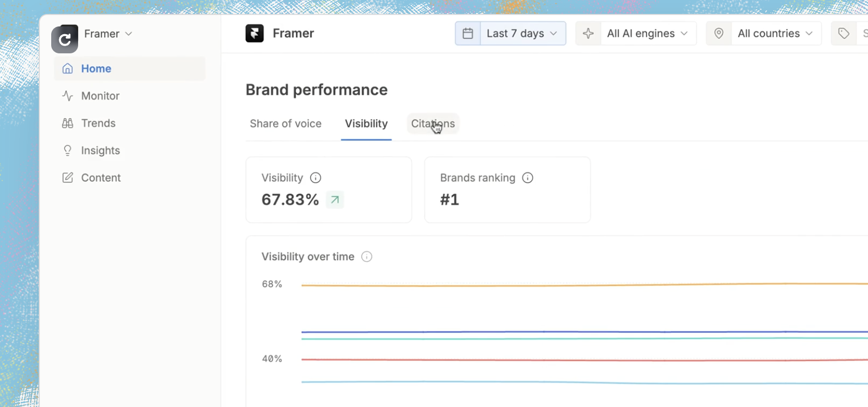This screenshot has width=868, height=407.
Task: Switch to the Citations tab
Action: pos(433,124)
